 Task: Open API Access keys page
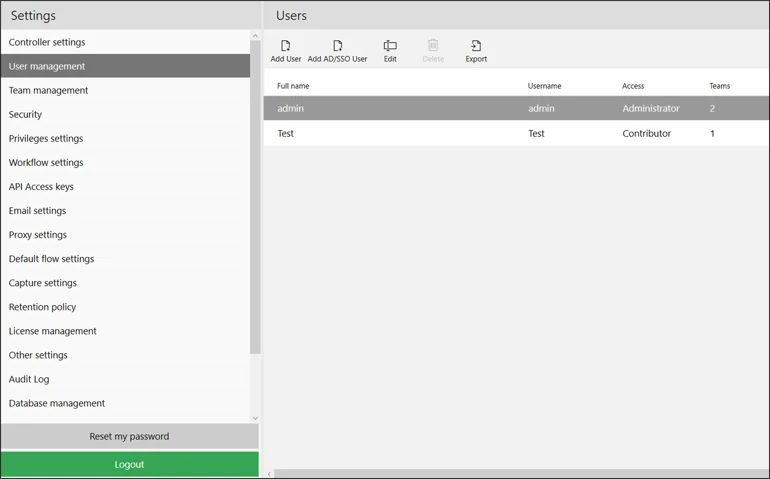[41, 186]
